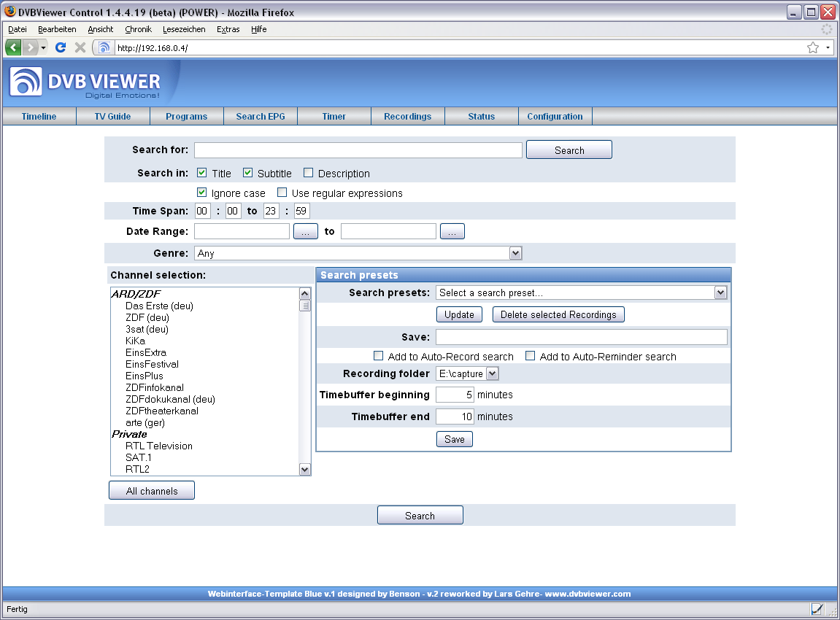
Task: Click the DVB Viewer logo
Action: [85, 82]
